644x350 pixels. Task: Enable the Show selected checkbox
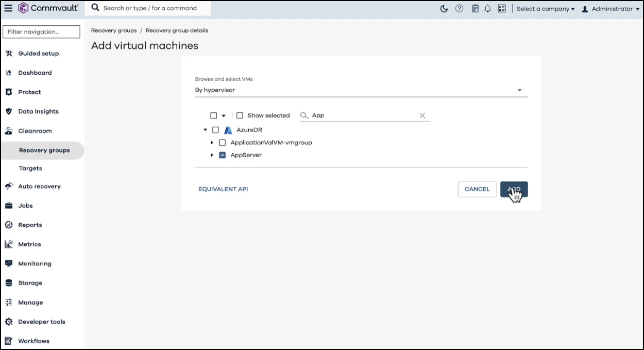coord(240,115)
